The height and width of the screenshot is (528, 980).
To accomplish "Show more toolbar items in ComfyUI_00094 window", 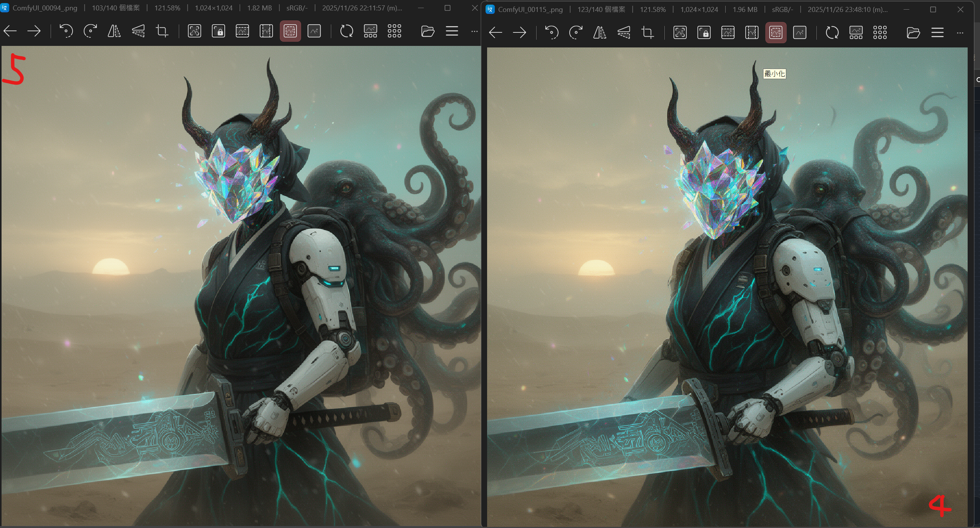I will pos(474,31).
